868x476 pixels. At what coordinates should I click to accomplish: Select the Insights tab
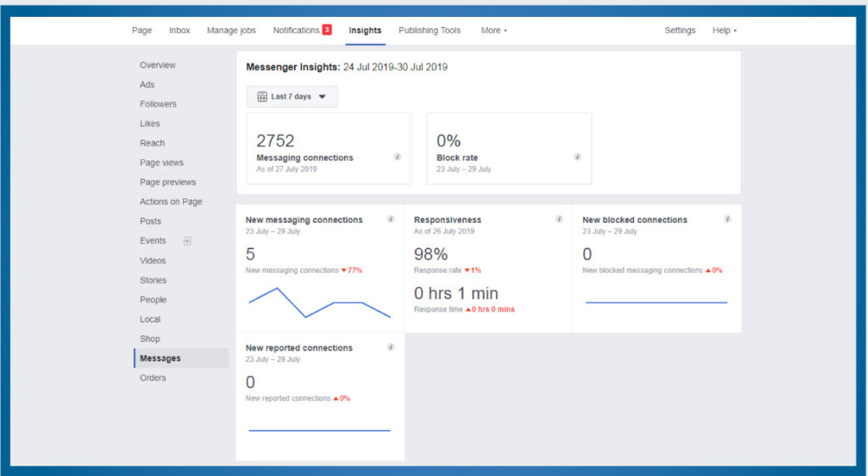point(364,30)
